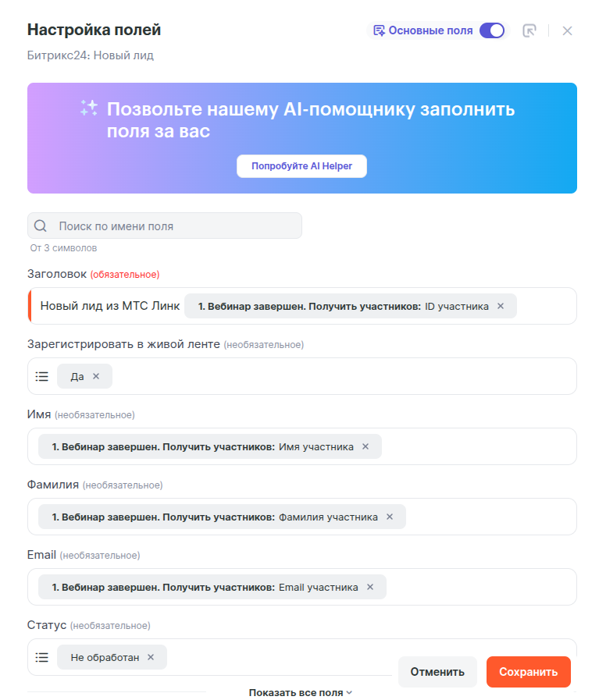Viewport: 599px width, 700px height.
Task: Remove the ID участника tag from Заголовок
Action: click(x=501, y=306)
